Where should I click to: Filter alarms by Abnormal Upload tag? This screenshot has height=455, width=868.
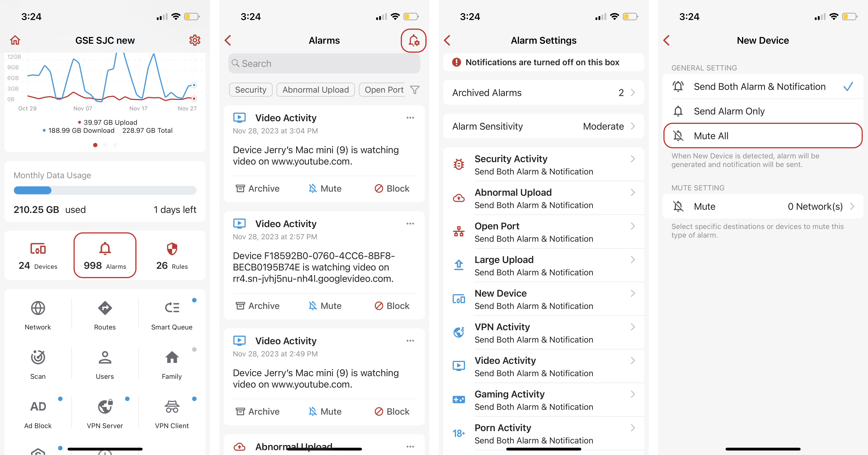pos(315,90)
